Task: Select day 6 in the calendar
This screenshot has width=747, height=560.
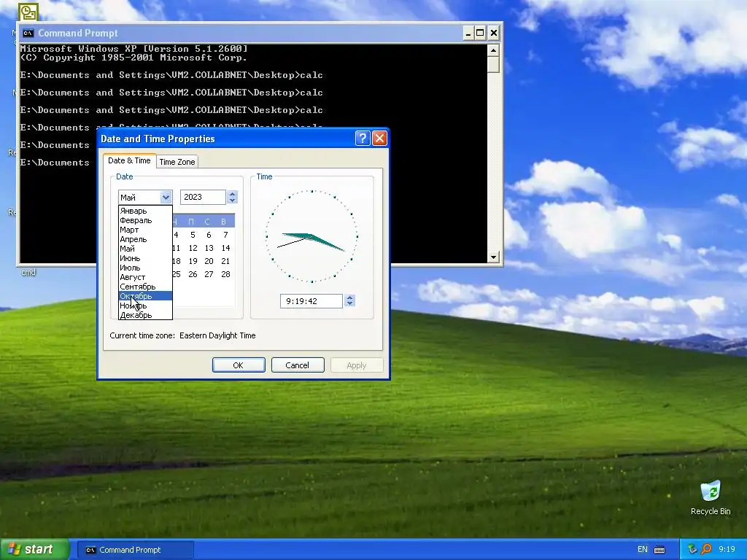Action: coord(209,235)
